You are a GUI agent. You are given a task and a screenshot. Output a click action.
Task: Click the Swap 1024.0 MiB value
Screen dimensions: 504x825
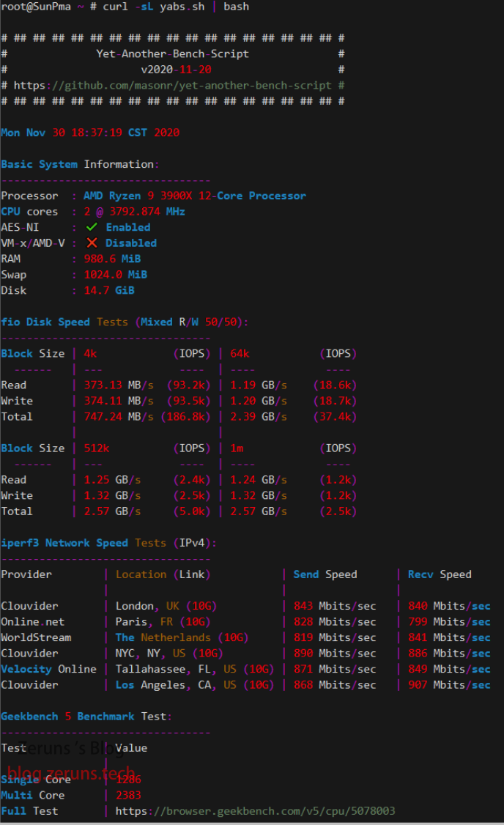[116, 275]
